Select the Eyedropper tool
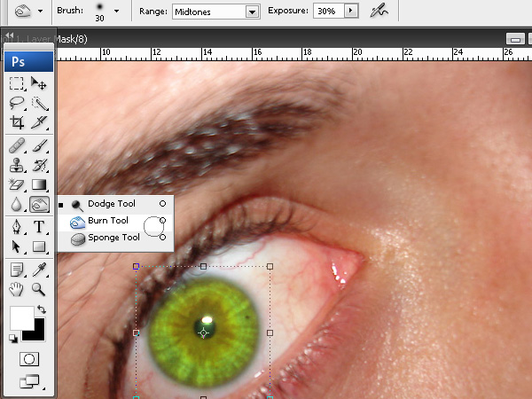 39,270
